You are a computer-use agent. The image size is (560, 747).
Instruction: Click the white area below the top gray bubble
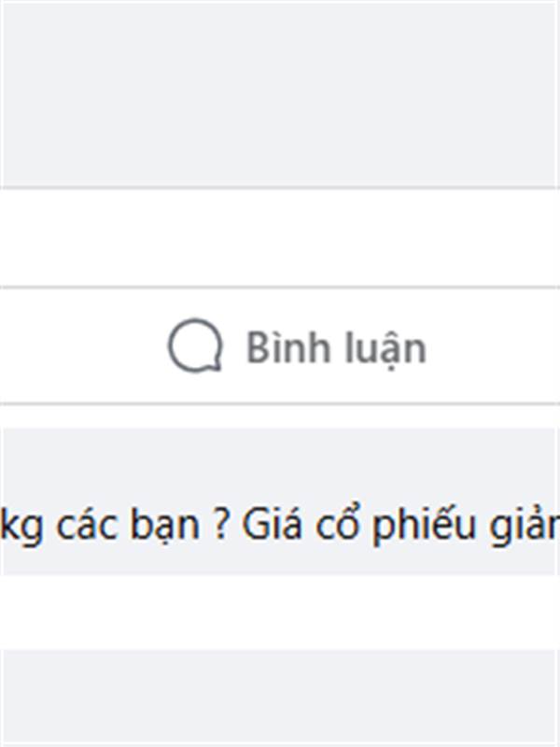[280, 238]
